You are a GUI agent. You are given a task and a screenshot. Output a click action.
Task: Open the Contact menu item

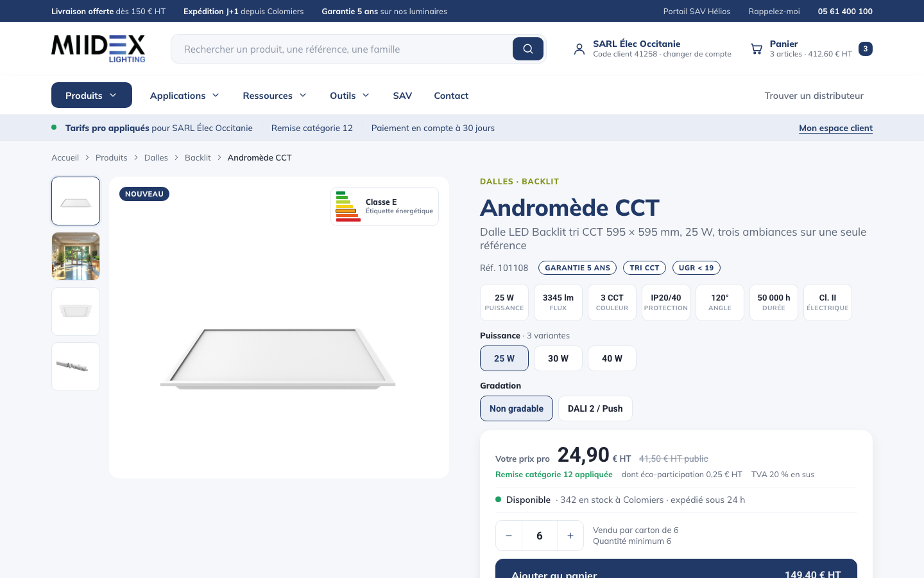coord(451,95)
